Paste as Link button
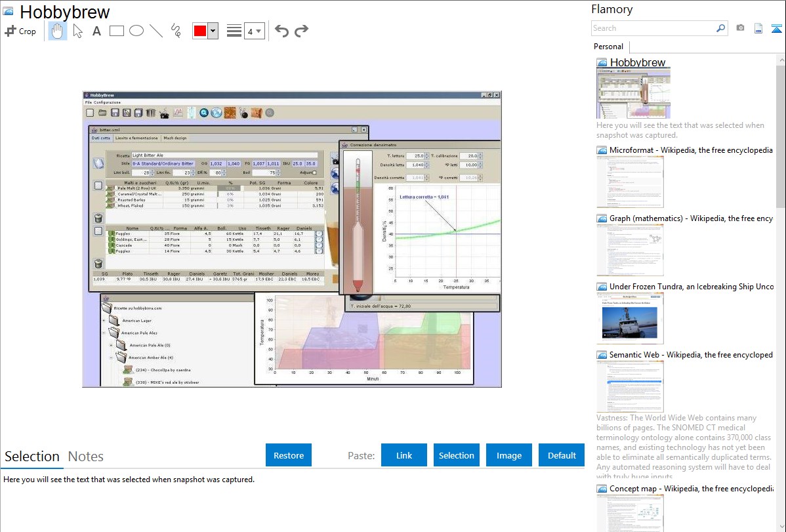Screen dimensions: 786x532 (x=404, y=455)
